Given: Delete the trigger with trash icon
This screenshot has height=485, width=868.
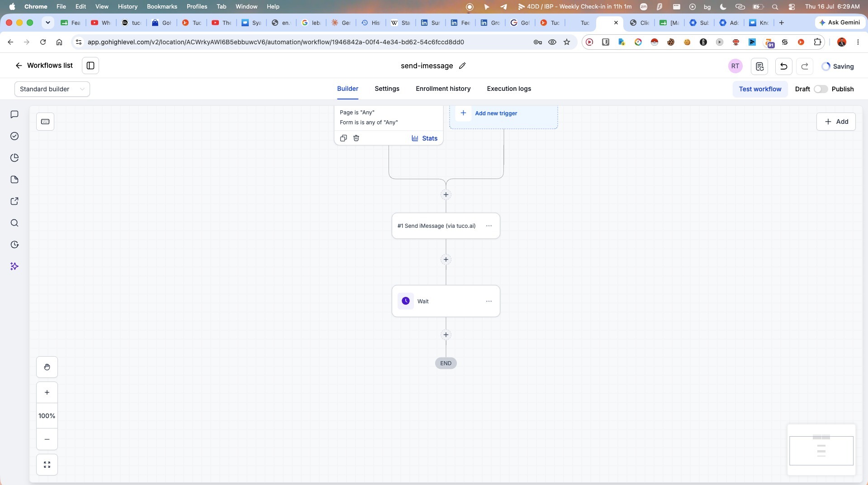Looking at the screenshot, I should click(356, 138).
